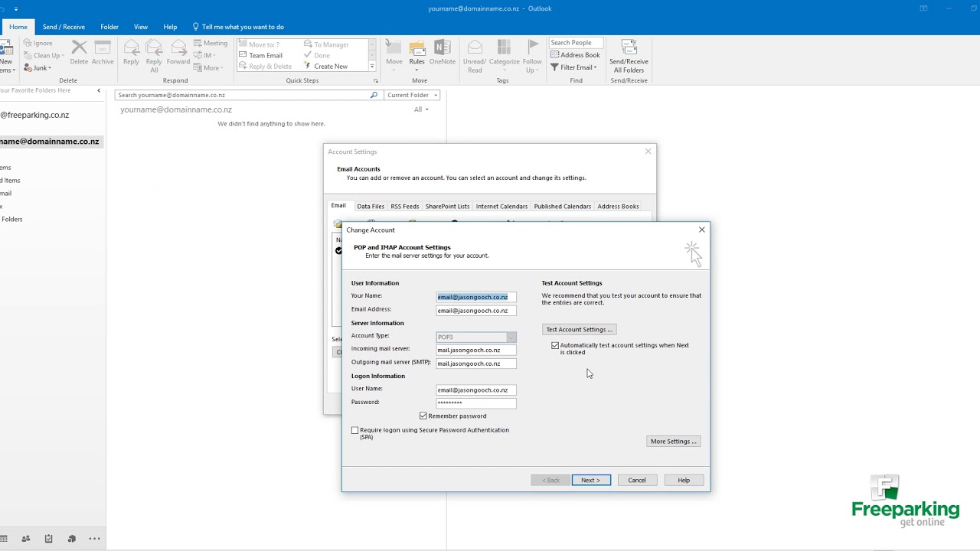Toggle automatically test account settings checkbox
This screenshot has width=980, height=551.
[x=555, y=345]
